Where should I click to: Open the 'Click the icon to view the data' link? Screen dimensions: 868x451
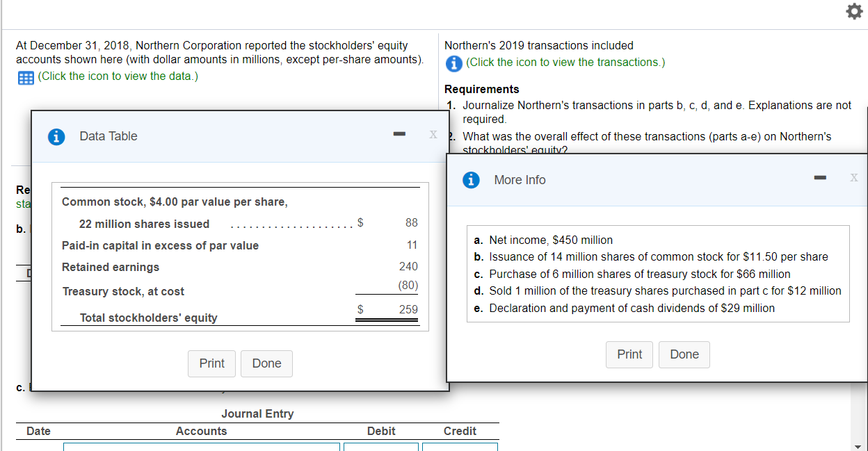coord(118,76)
